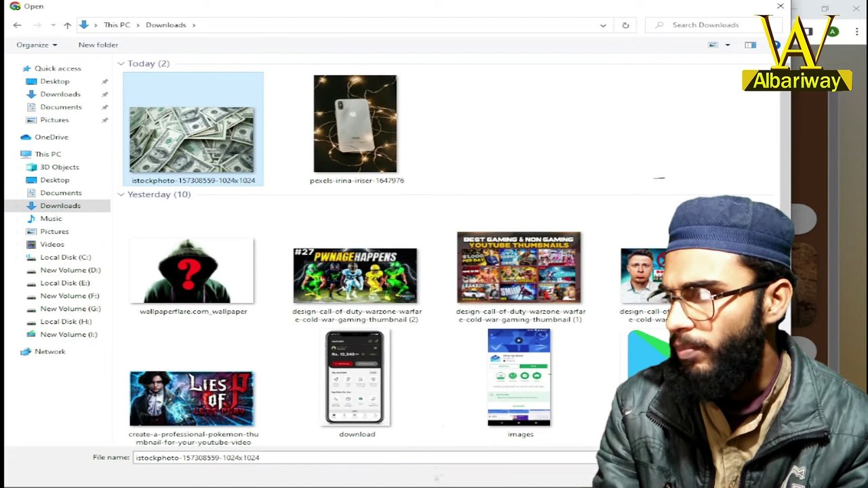Select Downloads under This PC

point(60,205)
